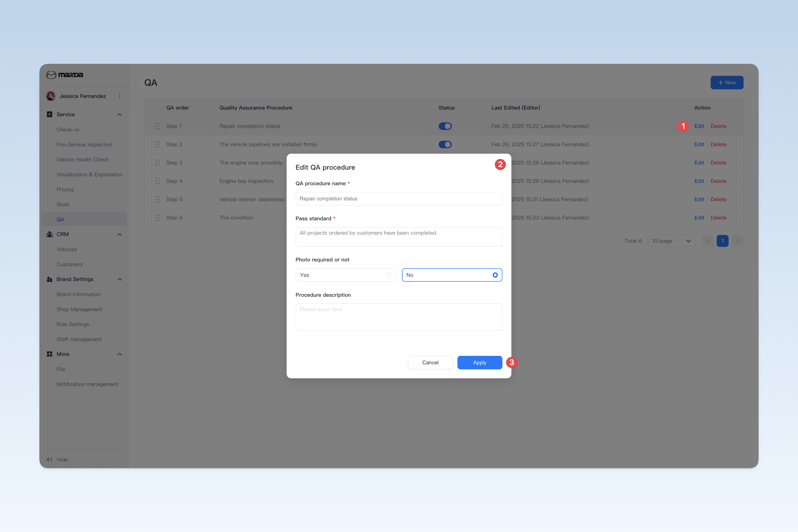The width and height of the screenshot is (798, 532).
Task: Click Jessica Fernandez's avatar picture
Action: click(51, 96)
